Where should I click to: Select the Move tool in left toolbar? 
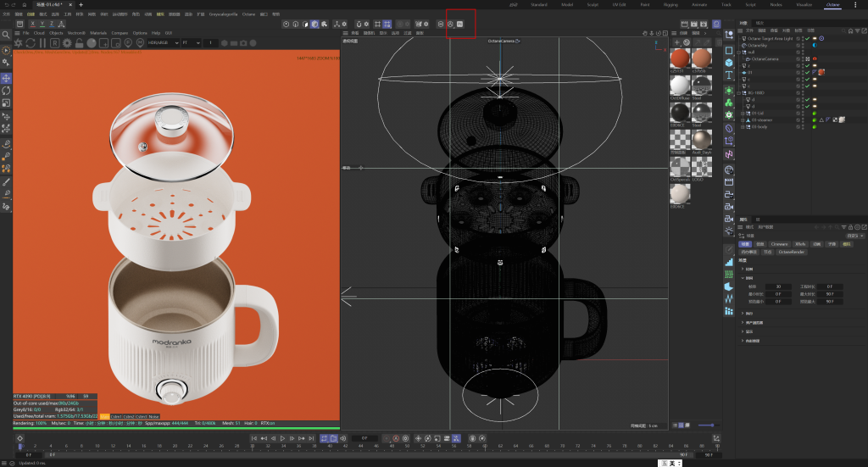tap(6, 78)
